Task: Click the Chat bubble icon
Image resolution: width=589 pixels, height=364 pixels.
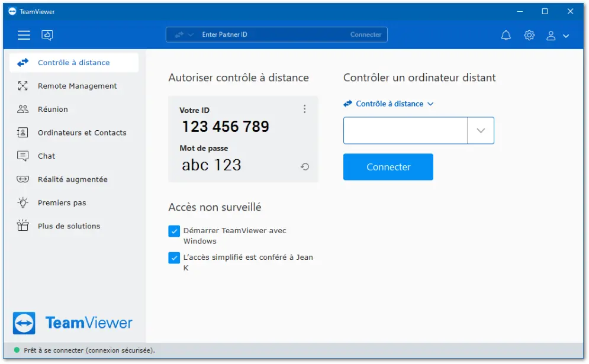Action: [x=22, y=156]
